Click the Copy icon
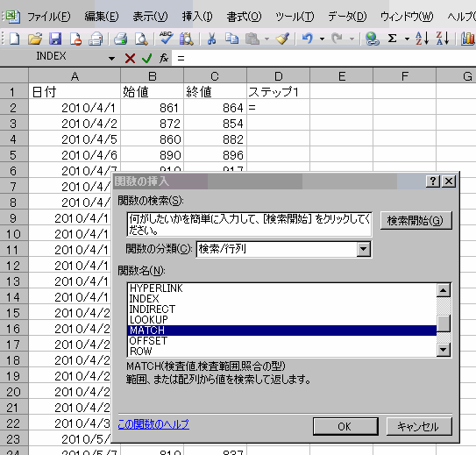Screen dimensions: 476x455 coord(231,39)
